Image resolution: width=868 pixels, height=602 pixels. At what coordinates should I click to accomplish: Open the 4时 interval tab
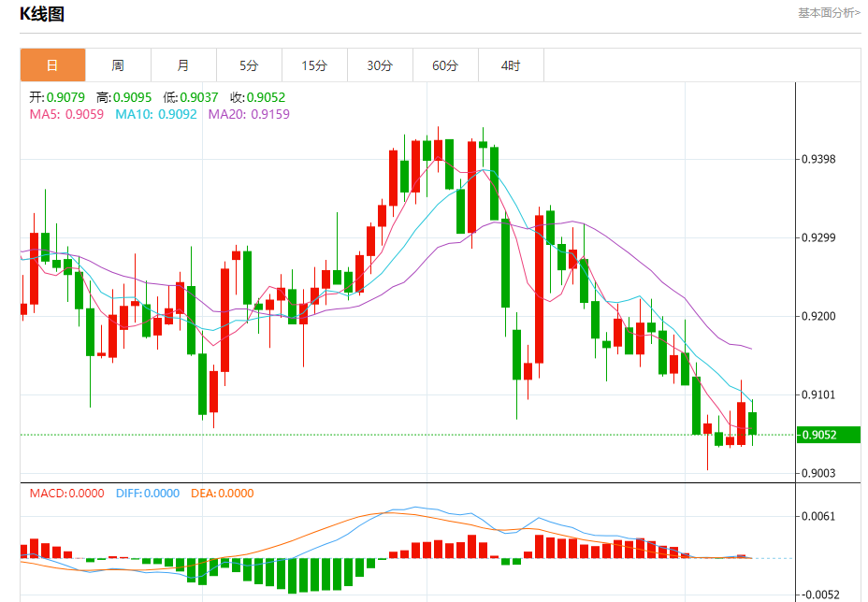coord(511,65)
